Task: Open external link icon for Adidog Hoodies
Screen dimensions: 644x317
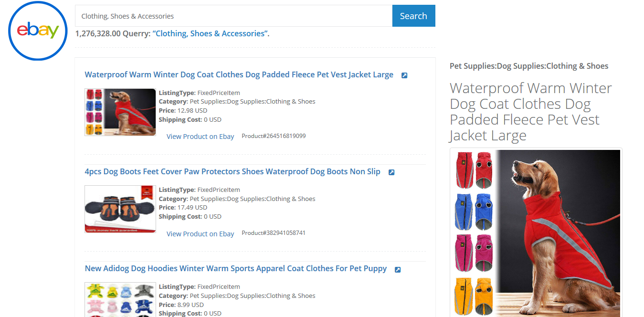Action: point(398,270)
